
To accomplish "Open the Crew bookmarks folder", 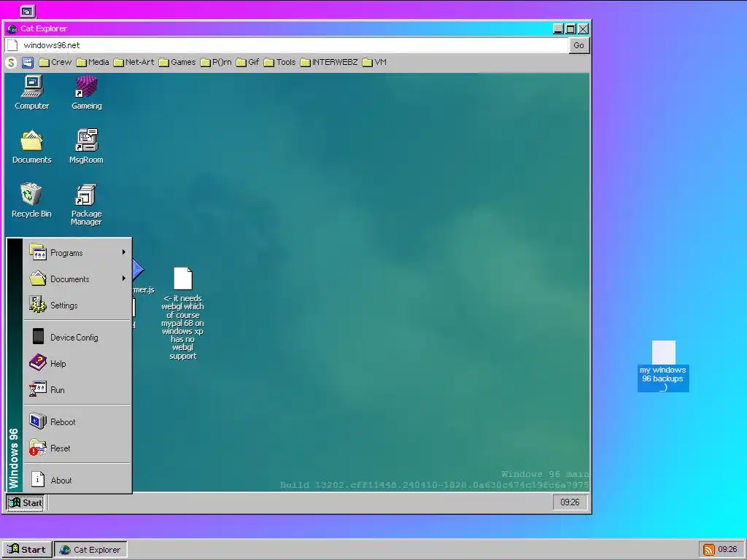I will [x=55, y=63].
